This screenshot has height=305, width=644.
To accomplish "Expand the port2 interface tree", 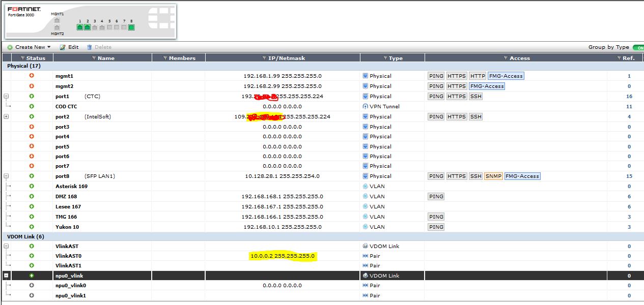I will point(6,116).
